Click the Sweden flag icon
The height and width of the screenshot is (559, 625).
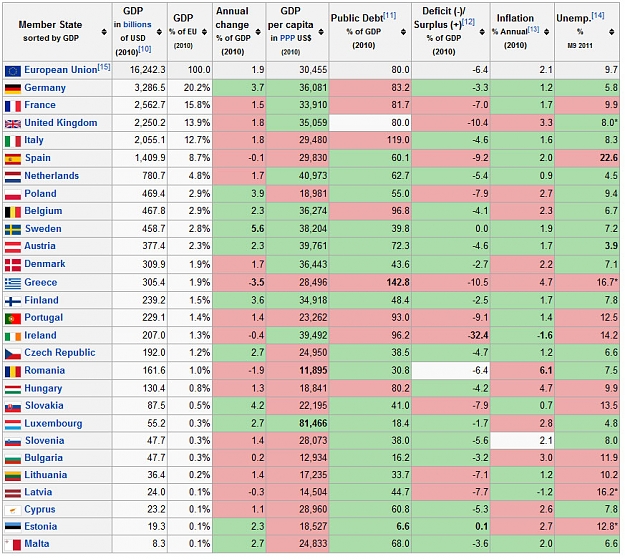tap(13, 230)
